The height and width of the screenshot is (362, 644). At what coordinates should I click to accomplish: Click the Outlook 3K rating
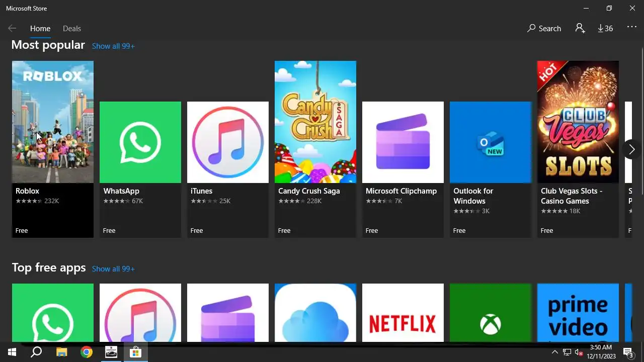pyautogui.click(x=471, y=211)
